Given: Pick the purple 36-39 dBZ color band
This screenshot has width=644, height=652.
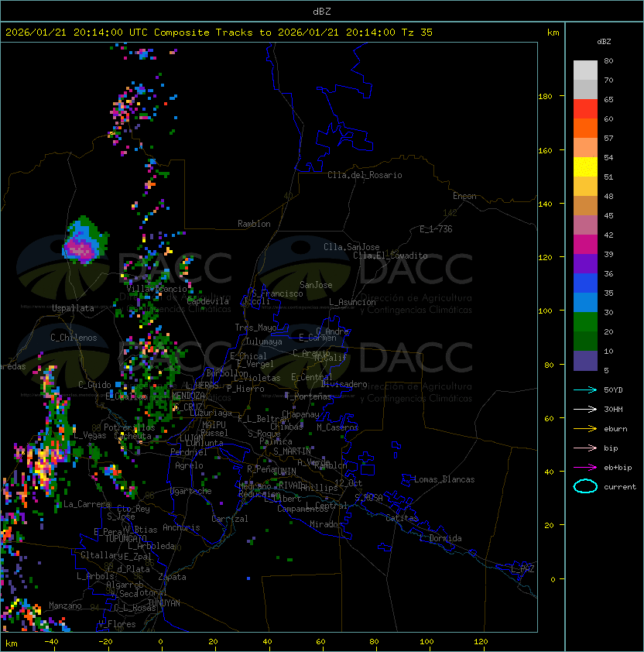Looking at the screenshot, I should tap(585, 263).
